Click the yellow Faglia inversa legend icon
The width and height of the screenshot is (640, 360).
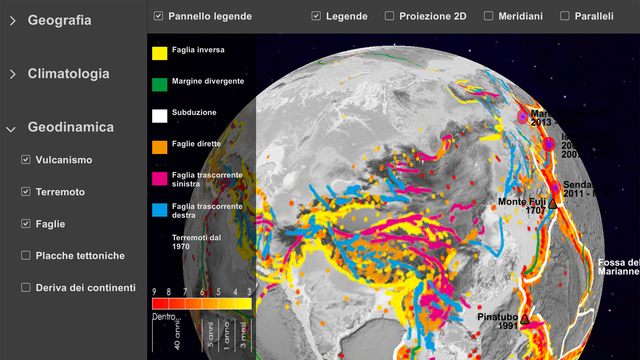160,53
